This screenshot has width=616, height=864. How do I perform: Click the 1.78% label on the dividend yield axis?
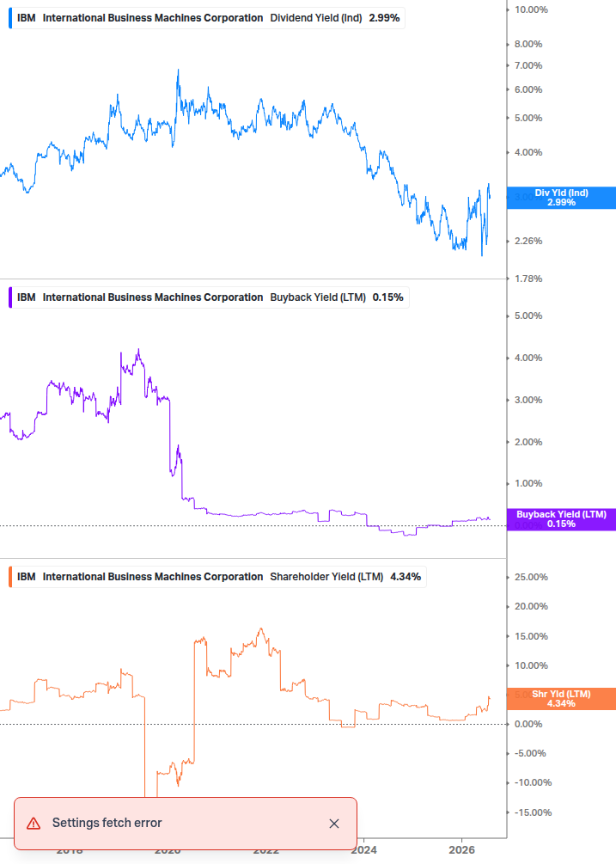click(x=528, y=279)
